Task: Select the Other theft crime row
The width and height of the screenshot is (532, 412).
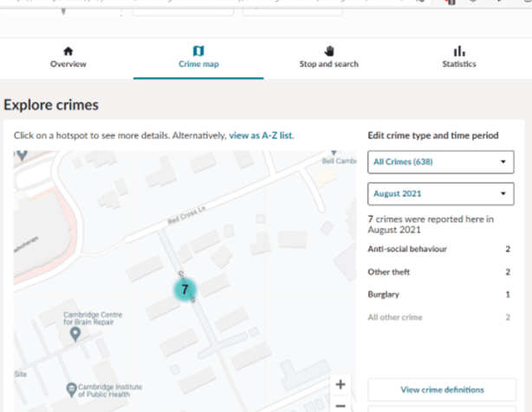Action: [441, 272]
